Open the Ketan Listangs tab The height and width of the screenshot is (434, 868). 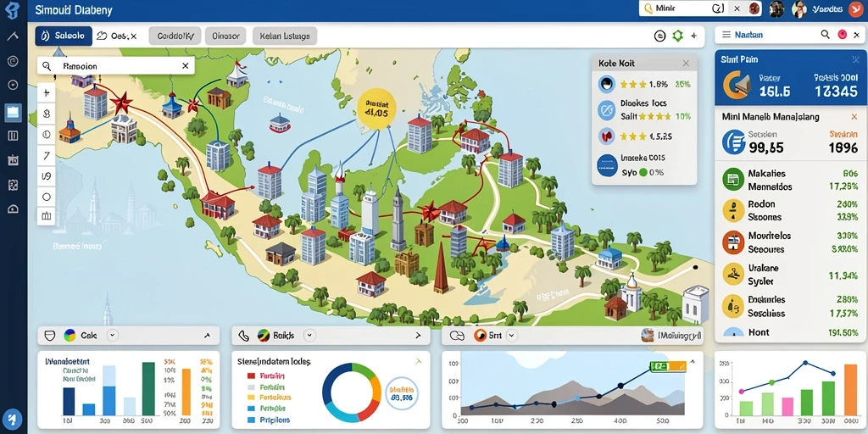285,36
